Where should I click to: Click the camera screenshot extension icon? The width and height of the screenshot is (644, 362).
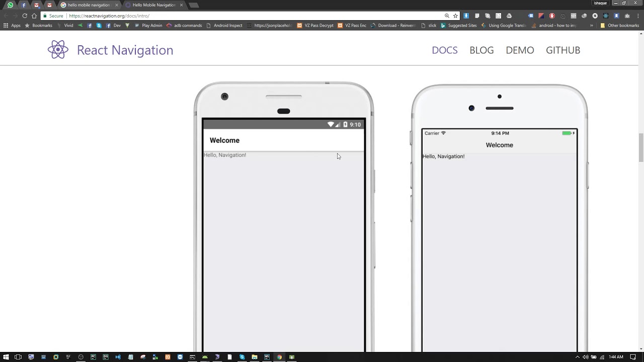[x=627, y=16]
